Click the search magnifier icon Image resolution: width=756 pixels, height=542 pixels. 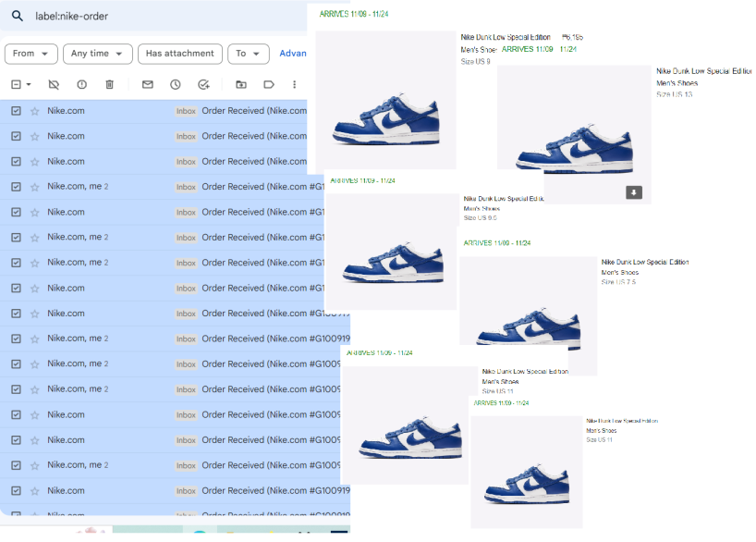(18, 16)
